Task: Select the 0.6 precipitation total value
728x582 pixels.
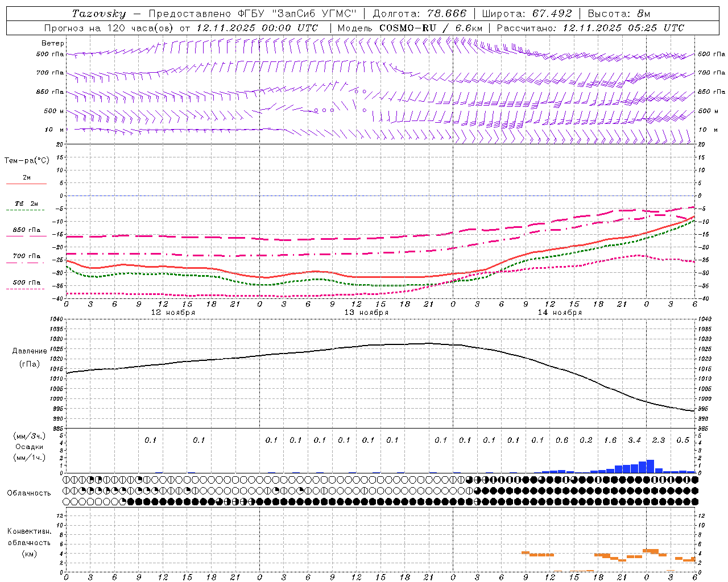Action: tap(562, 440)
